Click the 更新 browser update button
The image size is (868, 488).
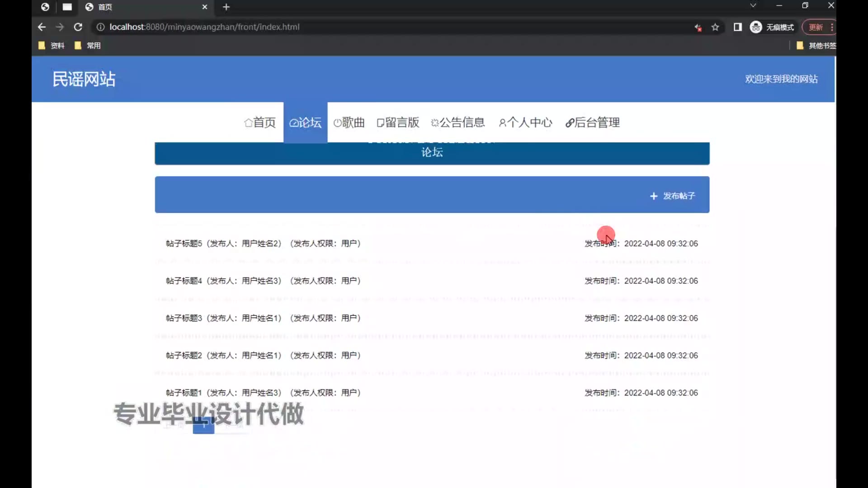(816, 27)
